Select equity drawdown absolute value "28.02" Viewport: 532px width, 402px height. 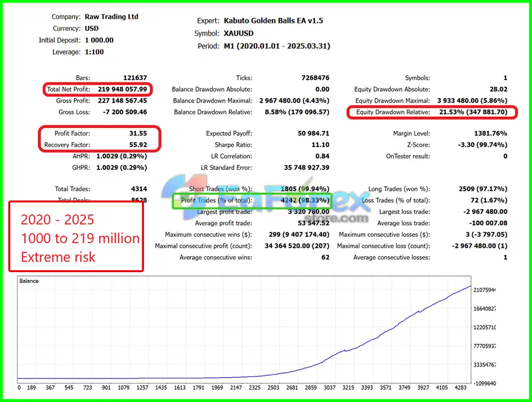498,89
